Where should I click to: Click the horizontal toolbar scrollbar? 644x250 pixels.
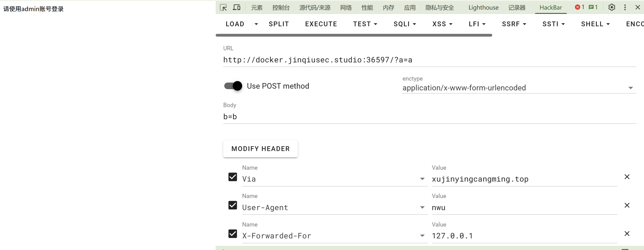click(x=354, y=35)
